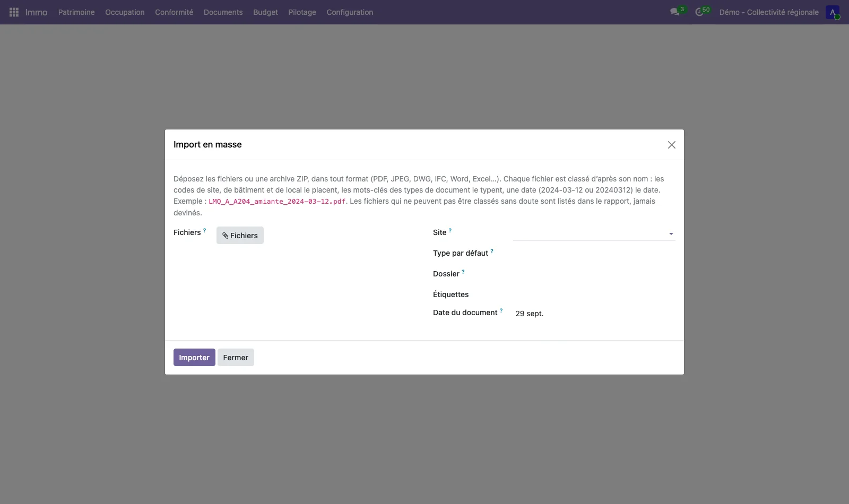Open the user avatar menu
The height and width of the screenshot is (504, 849).
point(833,12)
